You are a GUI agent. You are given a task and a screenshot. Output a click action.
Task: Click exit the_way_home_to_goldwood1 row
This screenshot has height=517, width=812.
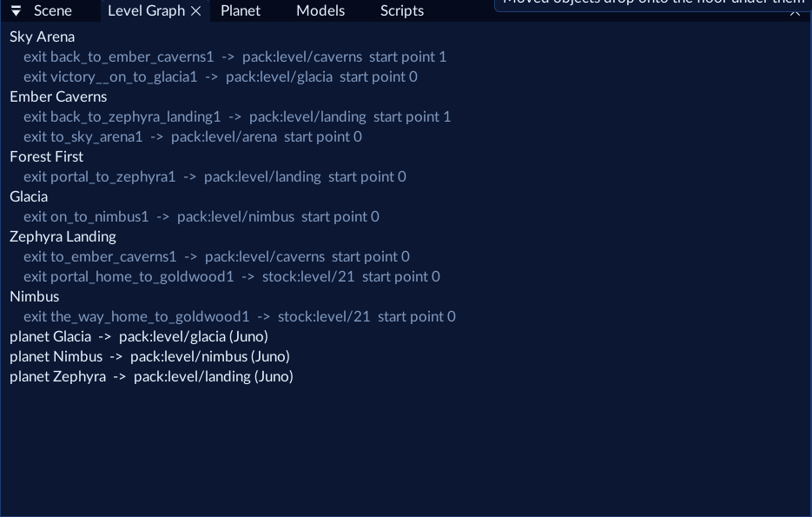click(x=239, y=316)
